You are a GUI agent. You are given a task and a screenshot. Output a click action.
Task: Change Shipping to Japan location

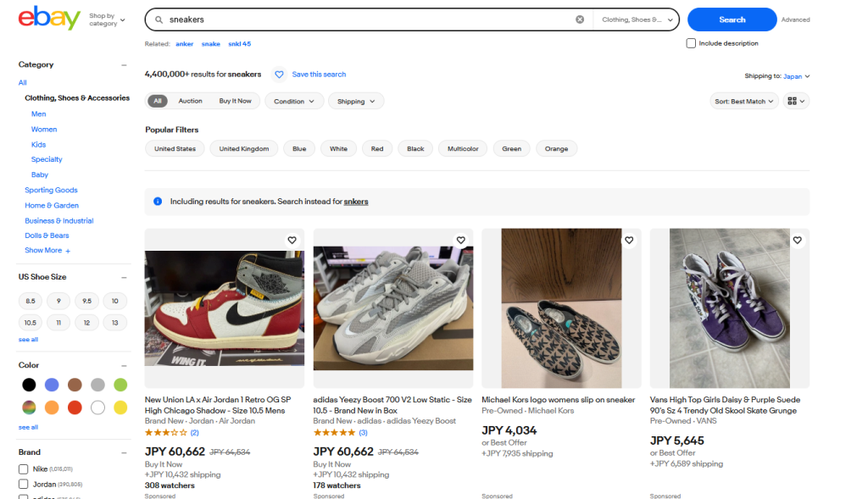796,76
